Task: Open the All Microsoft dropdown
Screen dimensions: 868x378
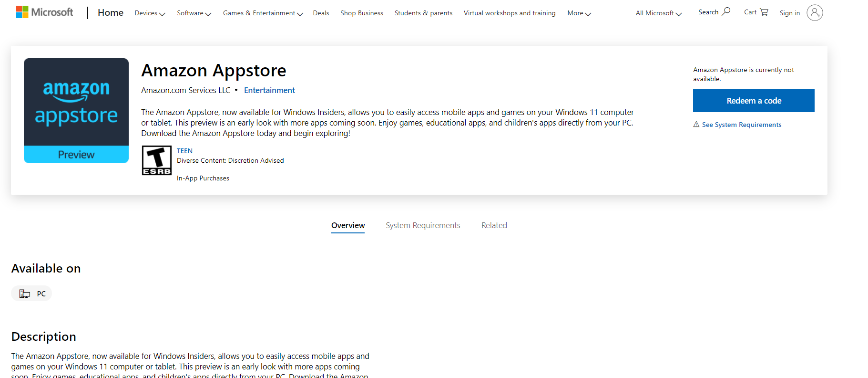Action: pos(659,13)
